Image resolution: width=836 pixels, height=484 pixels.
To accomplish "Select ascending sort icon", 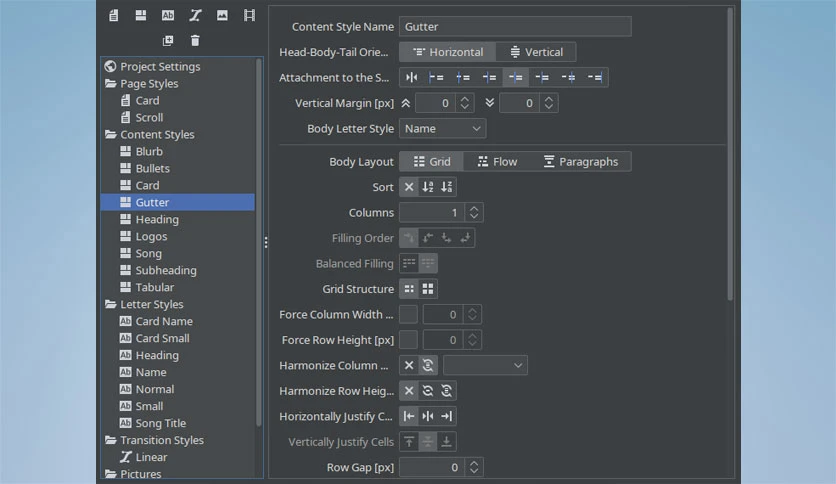I will point(428,187).
